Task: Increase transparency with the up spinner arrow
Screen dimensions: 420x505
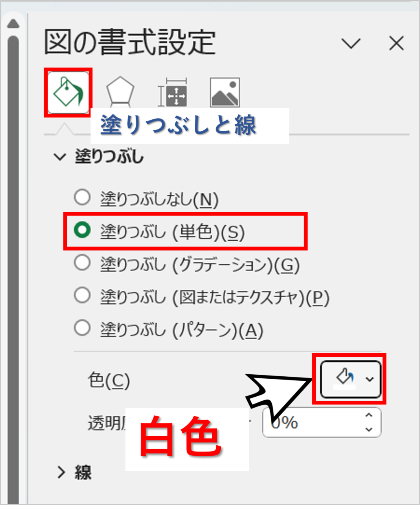Action: (x=369, y=415)
